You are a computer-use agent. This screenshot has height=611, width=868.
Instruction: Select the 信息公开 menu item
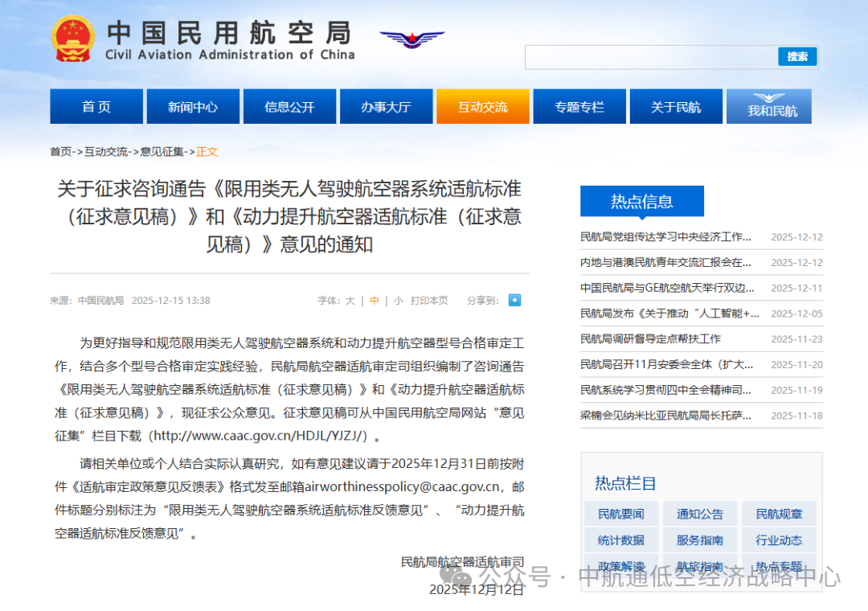(289, 107)
